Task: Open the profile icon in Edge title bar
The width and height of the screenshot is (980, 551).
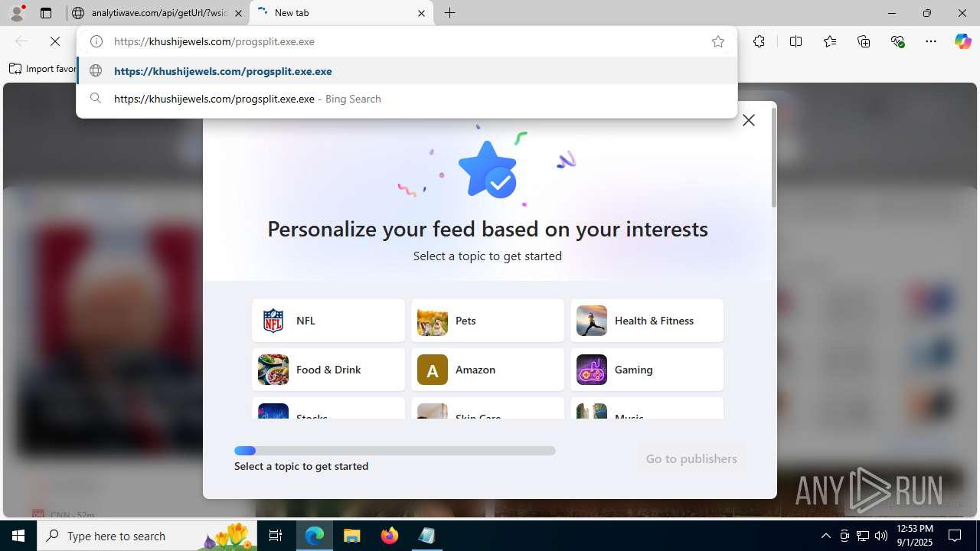Action: (x=17, y=13)
